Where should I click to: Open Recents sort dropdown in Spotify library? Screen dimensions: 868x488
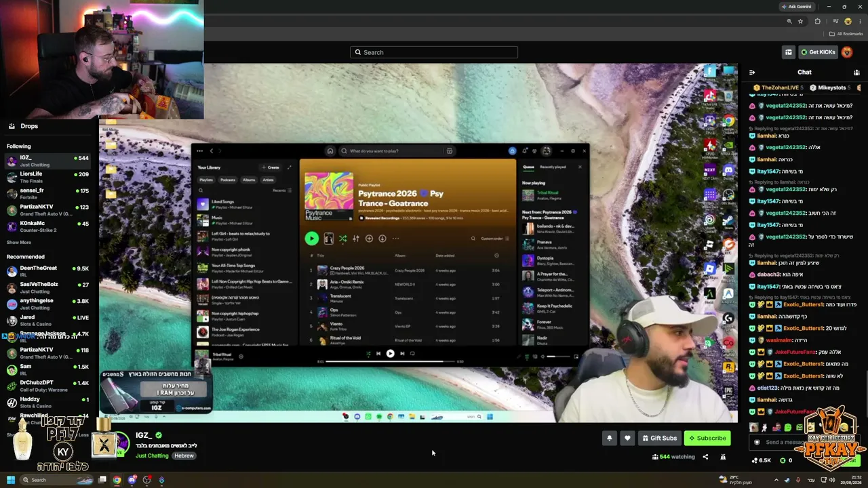[x=282, y=190]
